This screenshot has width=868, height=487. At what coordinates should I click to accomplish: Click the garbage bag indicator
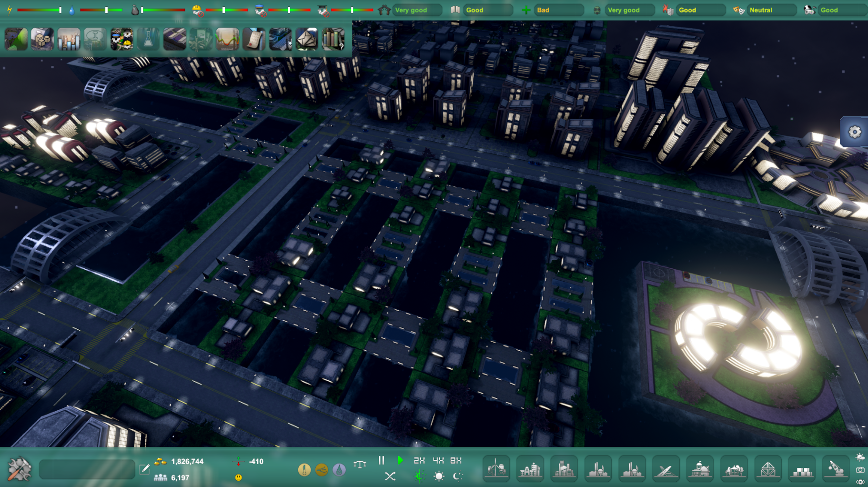(135, 10)
